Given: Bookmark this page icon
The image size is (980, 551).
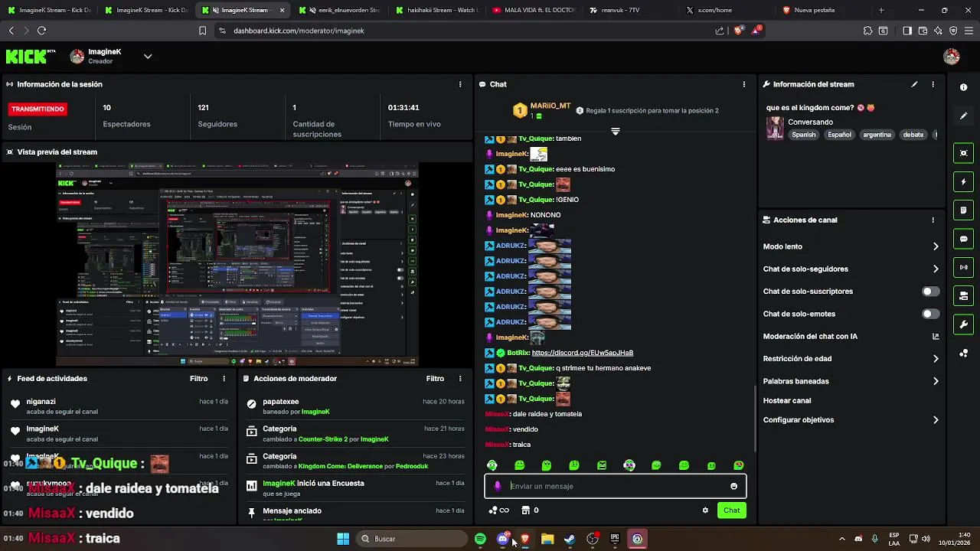Looking at the screenshot, I should pos(202,31).
